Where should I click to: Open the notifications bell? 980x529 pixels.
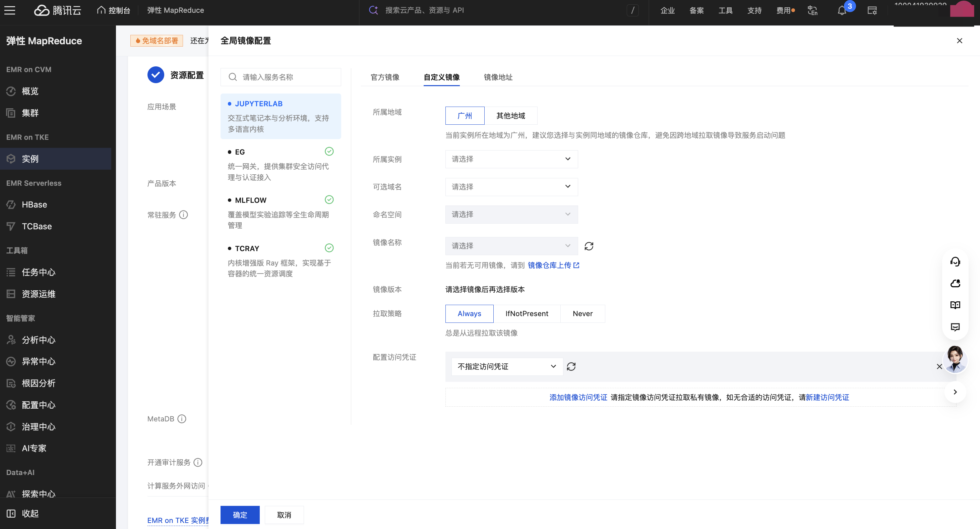click(x=842, y=11)
